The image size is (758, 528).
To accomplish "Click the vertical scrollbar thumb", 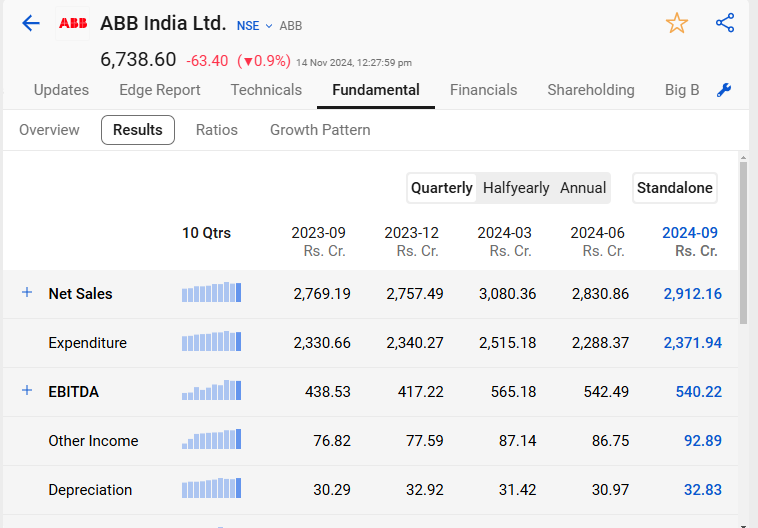I will point(743,243).
